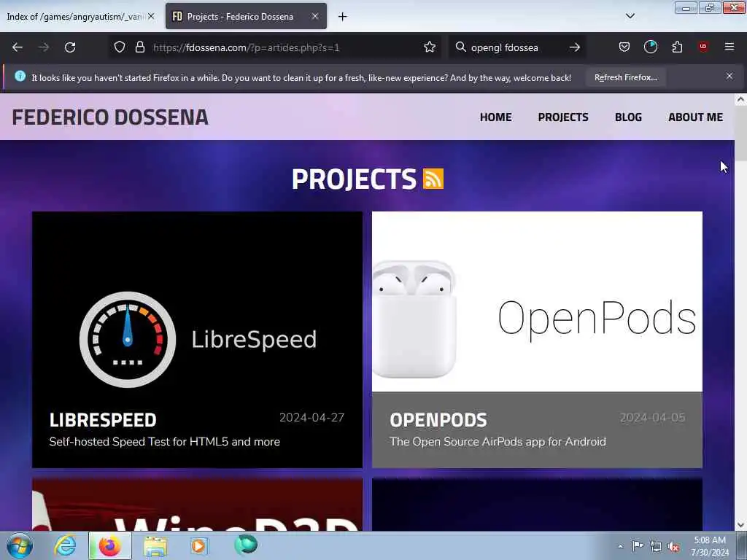Screen dimensions: 747x560
Task: Open the Extensions puzzle icon
Action: [677, 47]
